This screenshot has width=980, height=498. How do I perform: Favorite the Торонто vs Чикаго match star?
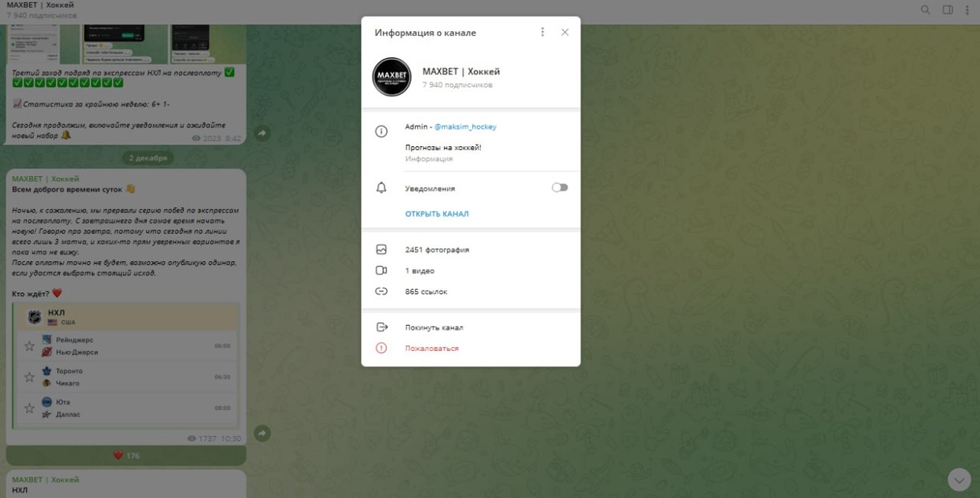[x=29, y=376]
